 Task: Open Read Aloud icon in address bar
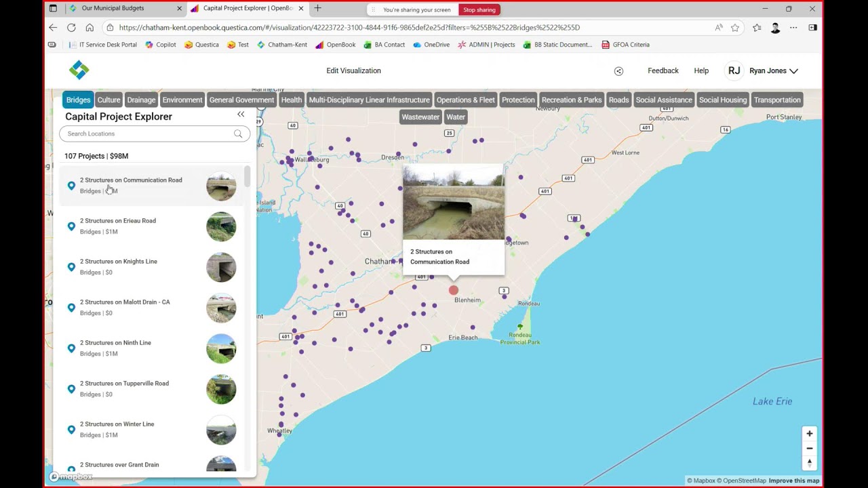point(719,28)
